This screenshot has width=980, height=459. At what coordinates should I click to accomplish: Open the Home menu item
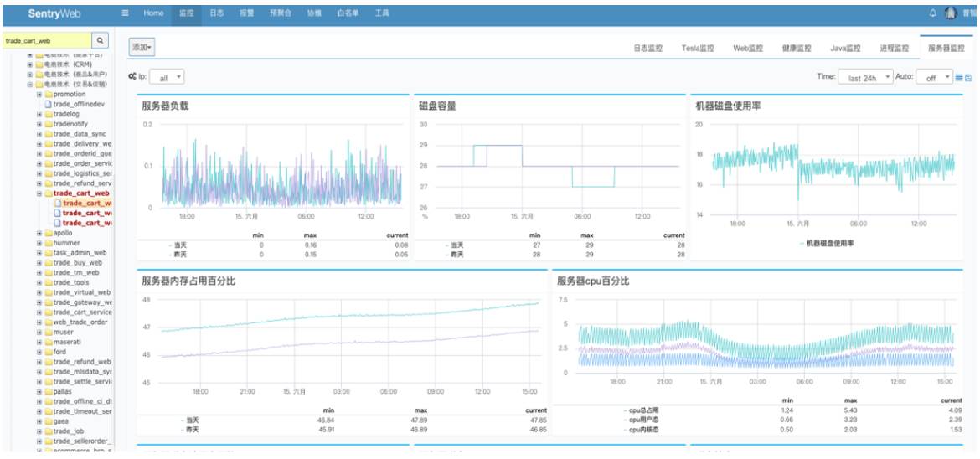pos(154,13)
